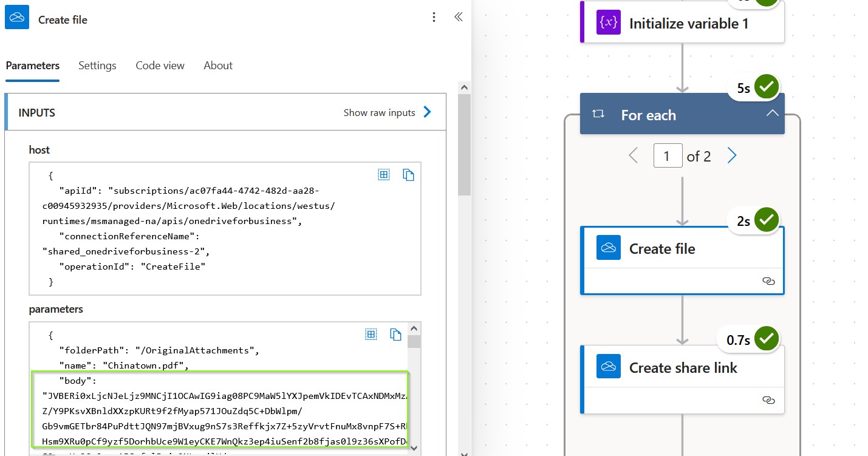868x456 pixels.
Task: Collapse the For each loop chevron
Action: click(772, 113)
